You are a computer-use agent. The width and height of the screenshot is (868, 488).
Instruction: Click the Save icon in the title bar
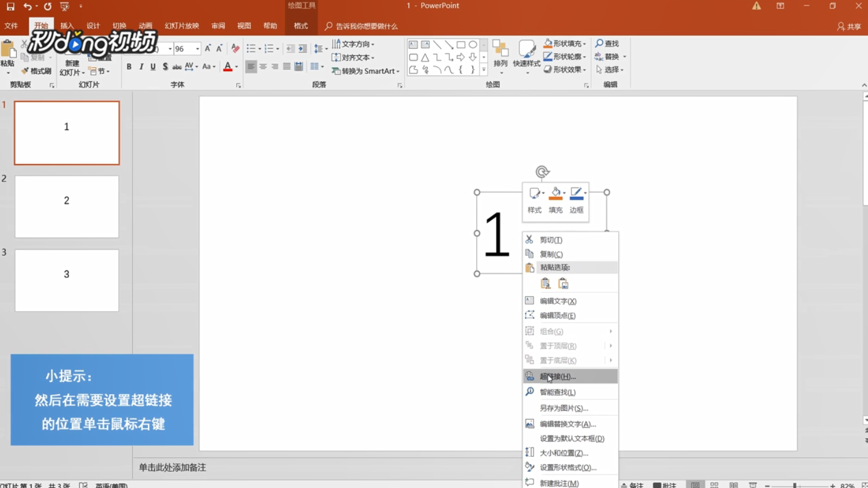pos(10,6)
